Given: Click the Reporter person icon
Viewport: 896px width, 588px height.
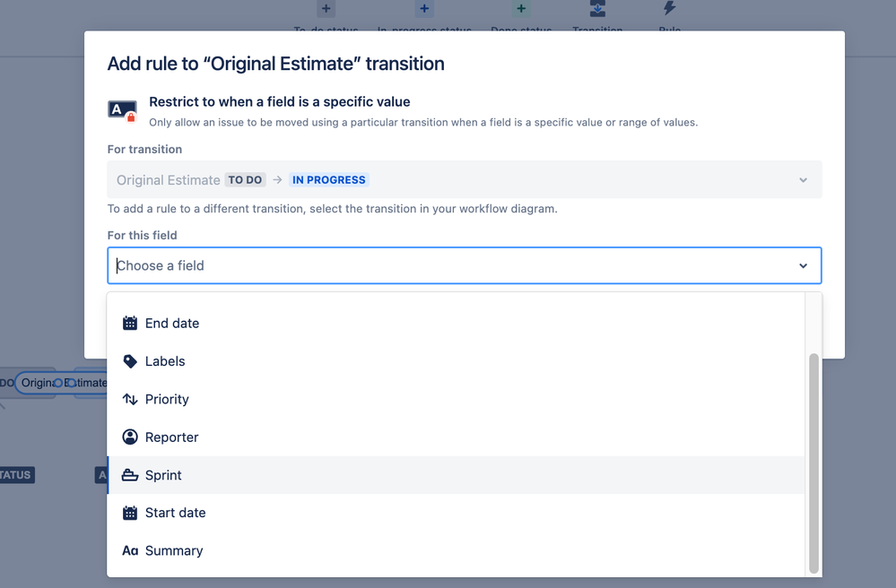Looking at the screenshot, I should 130,437.
